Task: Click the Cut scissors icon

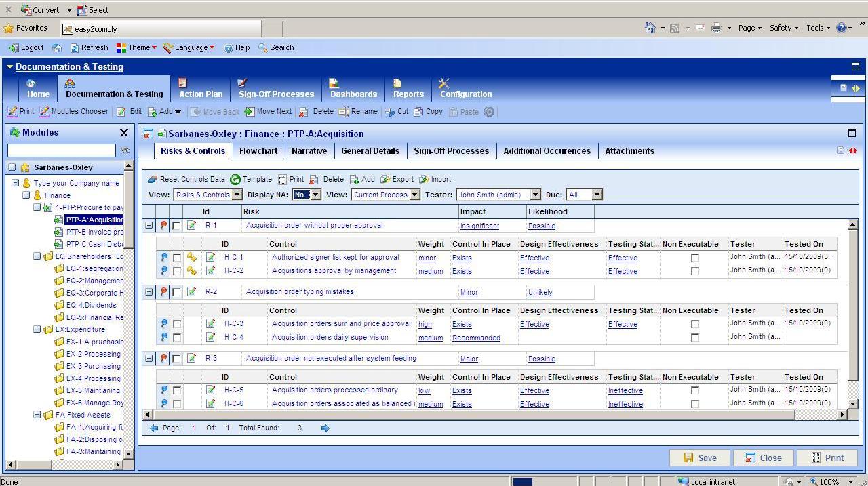Action: point(390,112)
